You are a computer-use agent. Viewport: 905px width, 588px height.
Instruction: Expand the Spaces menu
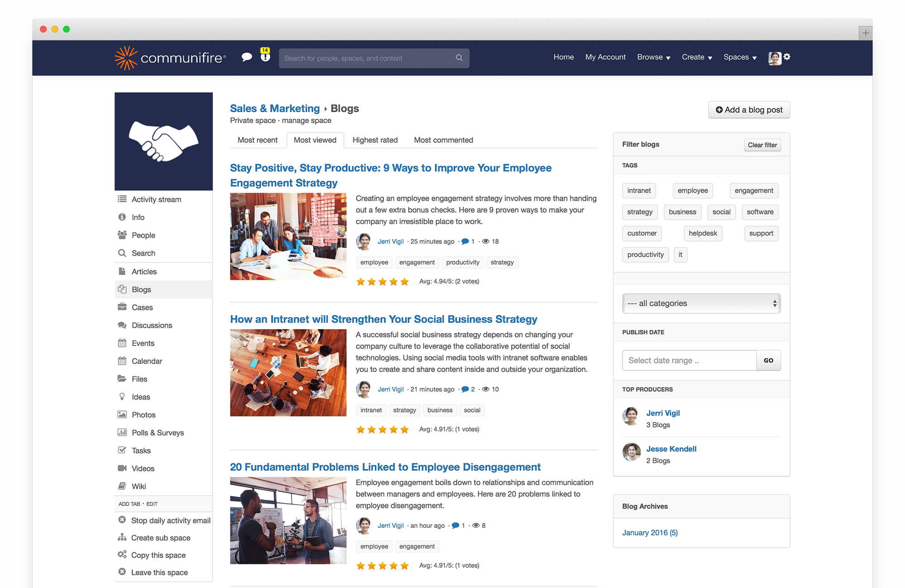[739, 57]
